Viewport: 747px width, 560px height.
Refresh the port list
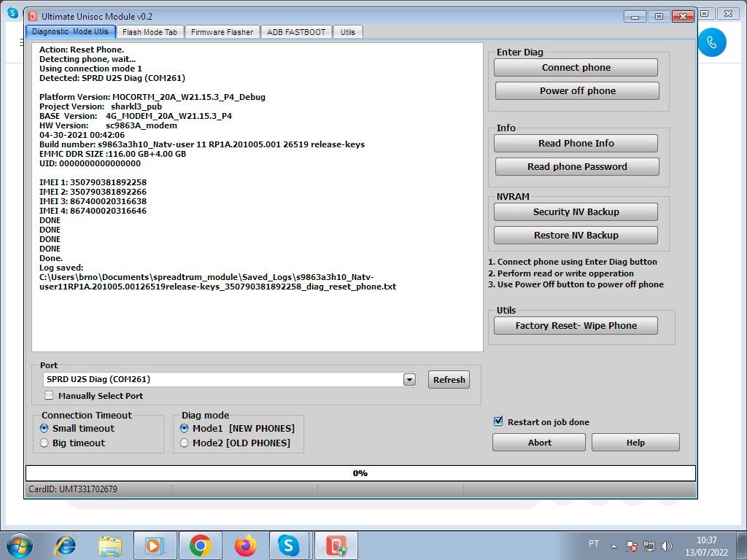click(449, 379)
